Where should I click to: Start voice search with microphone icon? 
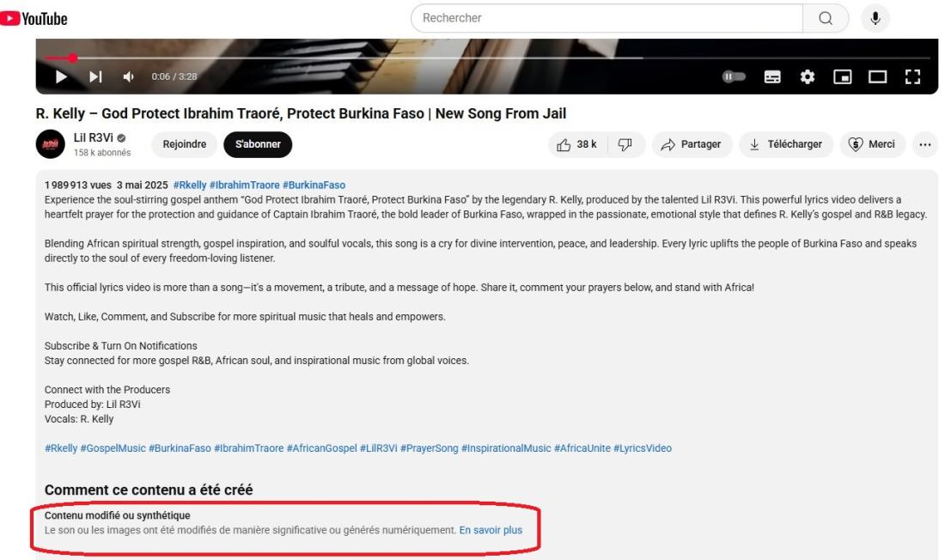point(875,18)
